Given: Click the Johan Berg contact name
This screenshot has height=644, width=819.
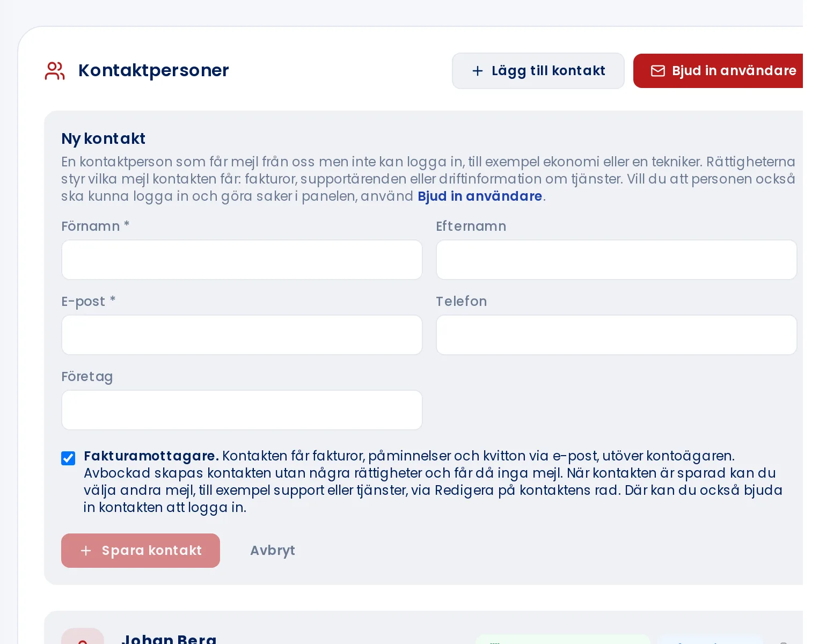Looking at the screenshot, I should coord(169,639).
